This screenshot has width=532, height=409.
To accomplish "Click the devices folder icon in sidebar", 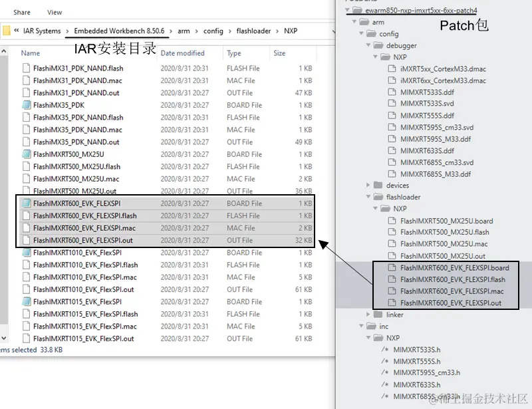I will pyautogui.click(x=378, y=185).
